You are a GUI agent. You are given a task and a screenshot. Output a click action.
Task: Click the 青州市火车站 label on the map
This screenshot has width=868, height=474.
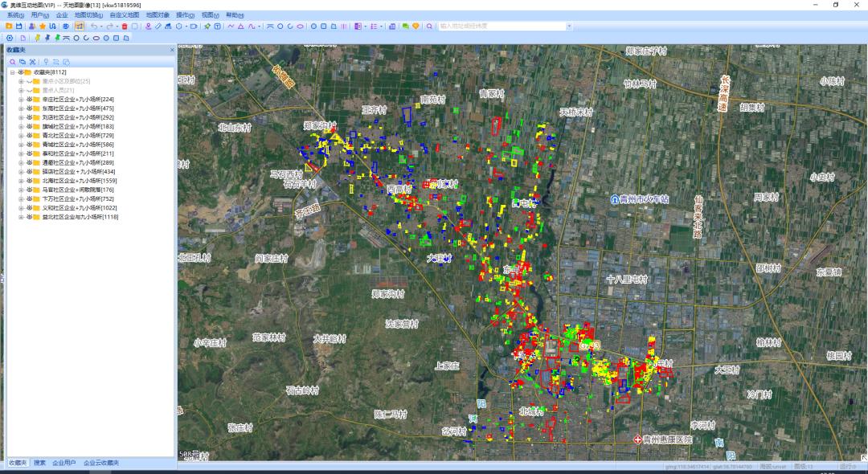click(644, 198)
